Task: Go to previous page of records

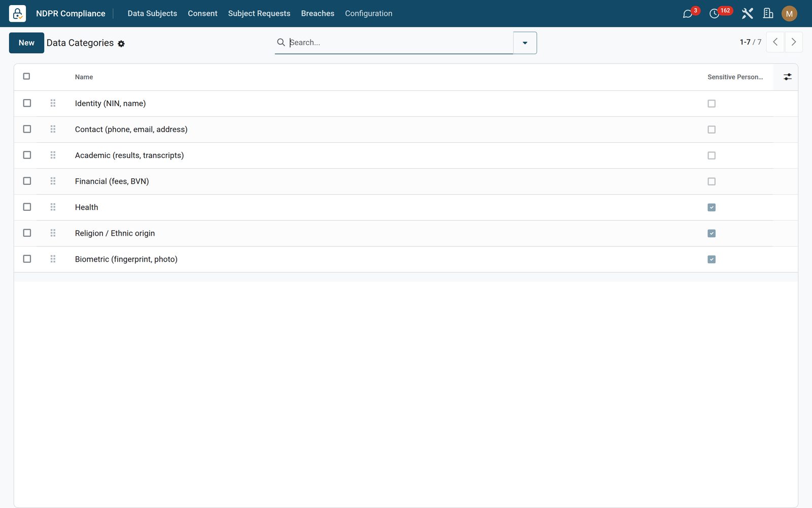Action: 775,42
